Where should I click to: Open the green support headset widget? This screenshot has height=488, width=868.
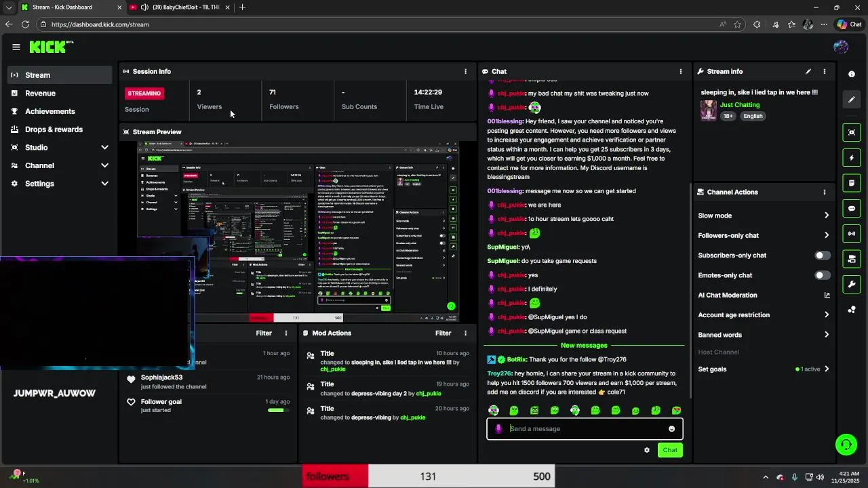tap(846, 445)
